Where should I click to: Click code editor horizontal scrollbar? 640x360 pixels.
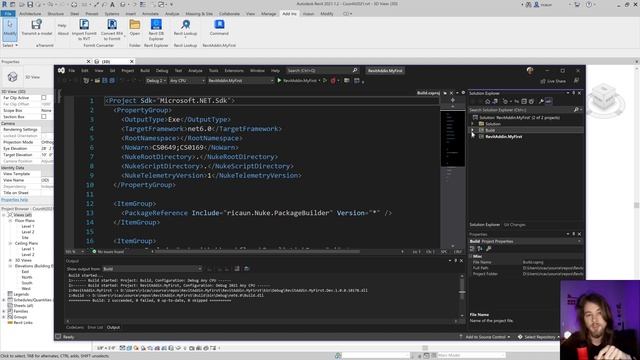(257, 252)
